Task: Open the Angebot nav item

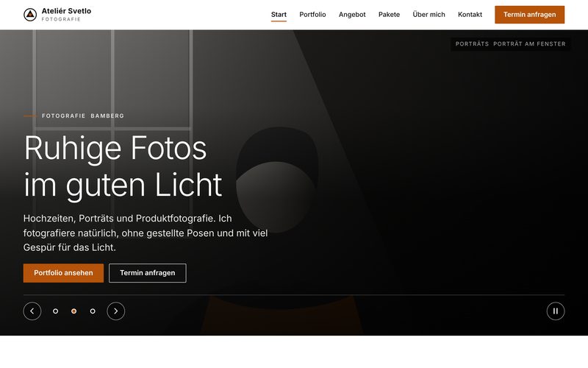Action: 352,15
